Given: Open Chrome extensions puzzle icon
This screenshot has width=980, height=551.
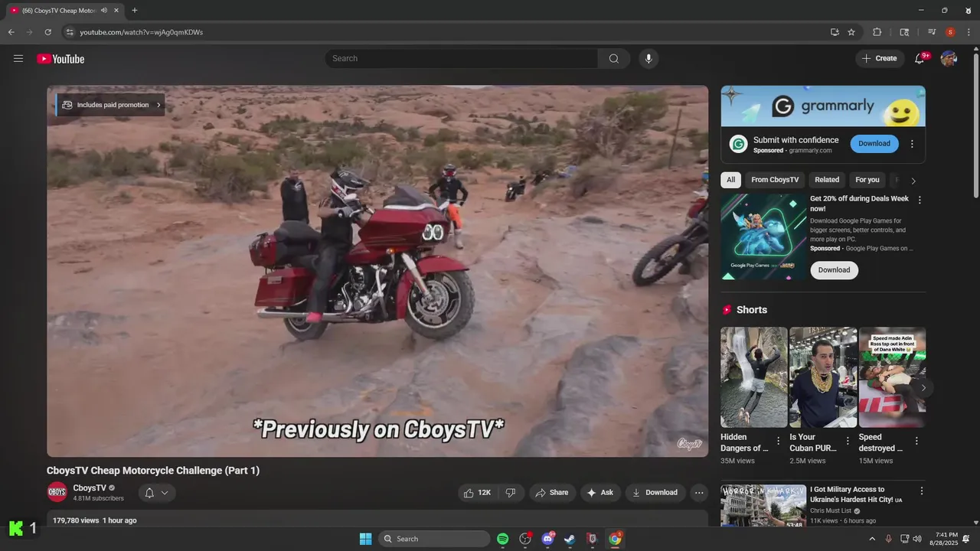Looking at the screenshot, I should click(x=877, y=32).
